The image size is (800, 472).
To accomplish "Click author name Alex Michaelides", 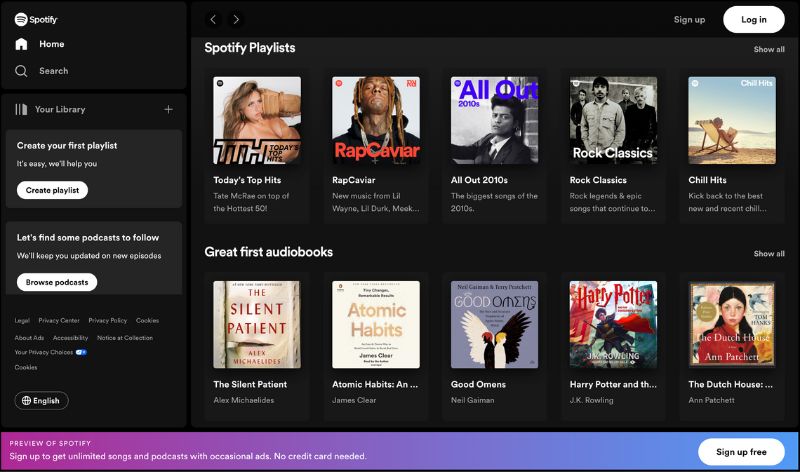I will click(243, 401).
